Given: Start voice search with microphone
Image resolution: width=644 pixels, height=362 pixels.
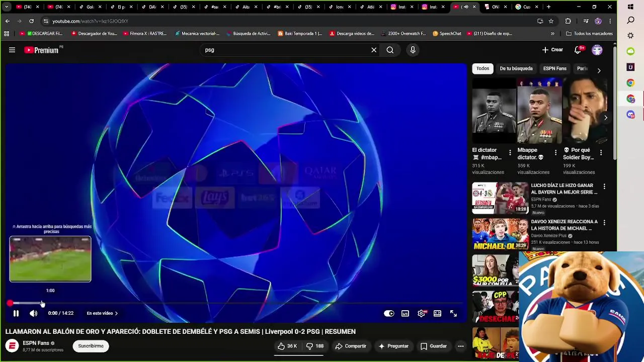Looking at the screenshot, I should (413, 50).
